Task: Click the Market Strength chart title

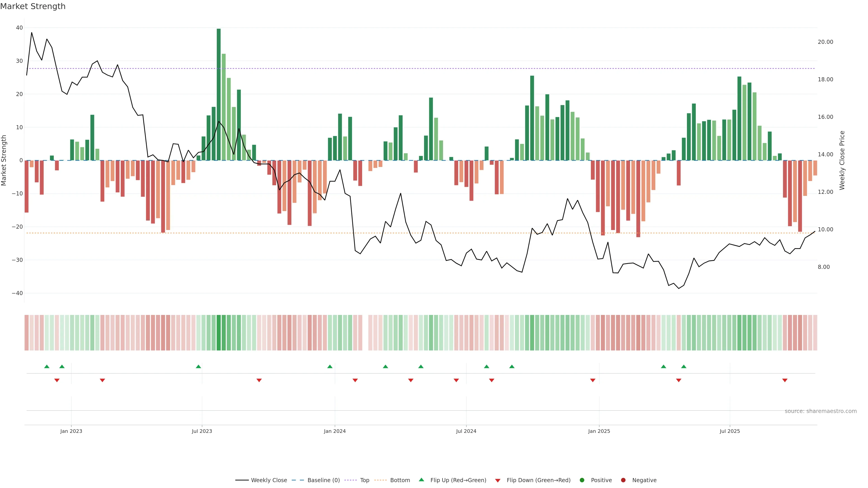Action: (x=33, y=6)
